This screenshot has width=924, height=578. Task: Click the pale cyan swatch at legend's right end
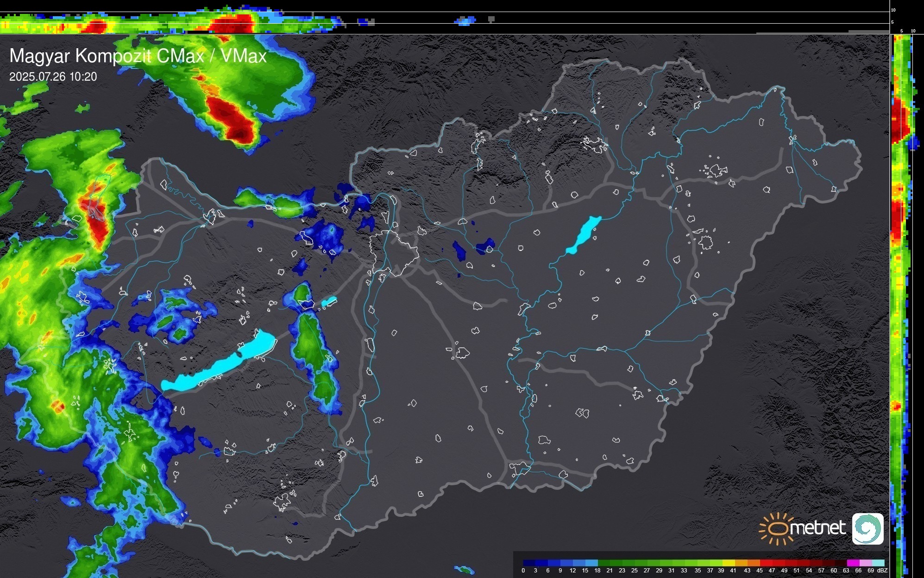pyautogui.click(x=878, y=563)
